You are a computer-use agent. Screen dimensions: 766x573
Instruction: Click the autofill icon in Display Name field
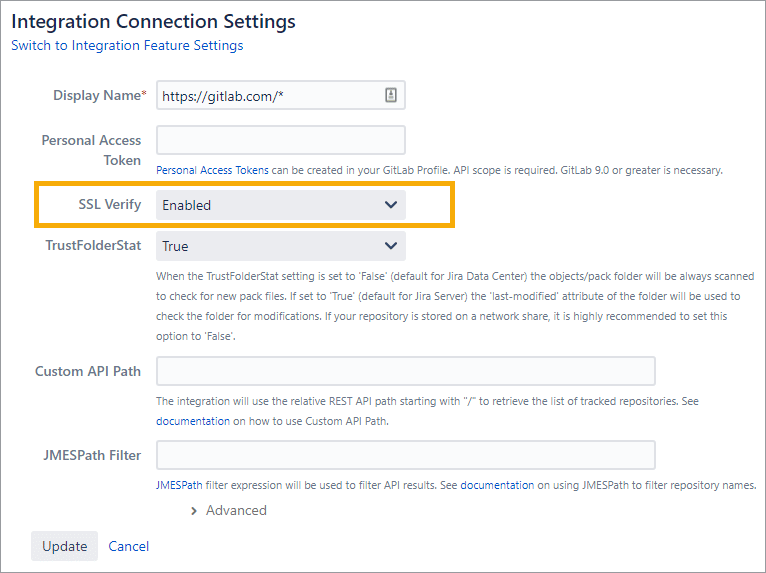(391, 95)
